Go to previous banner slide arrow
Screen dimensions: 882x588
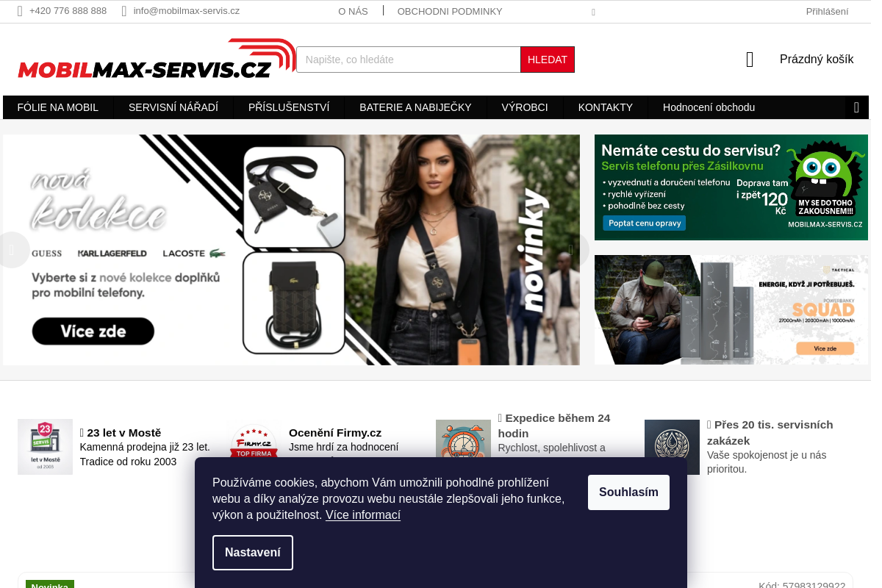[x=12, y=250]
